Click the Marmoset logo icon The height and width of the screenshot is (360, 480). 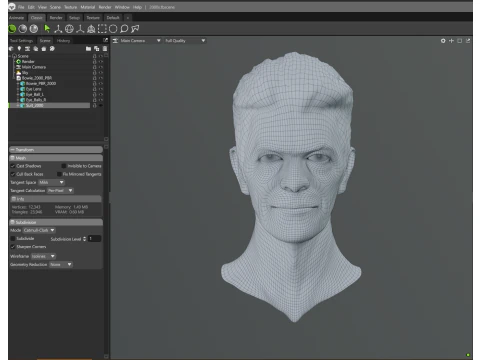[12, 7]
